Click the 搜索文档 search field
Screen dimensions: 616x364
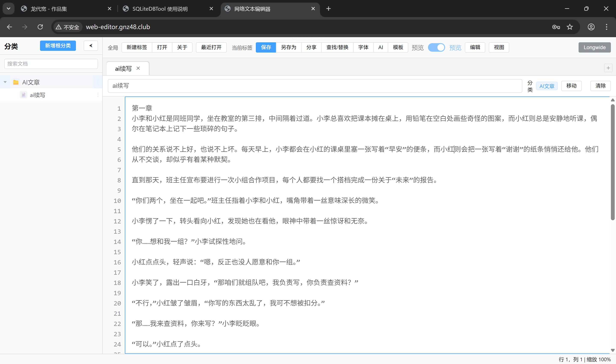point(51,63)
